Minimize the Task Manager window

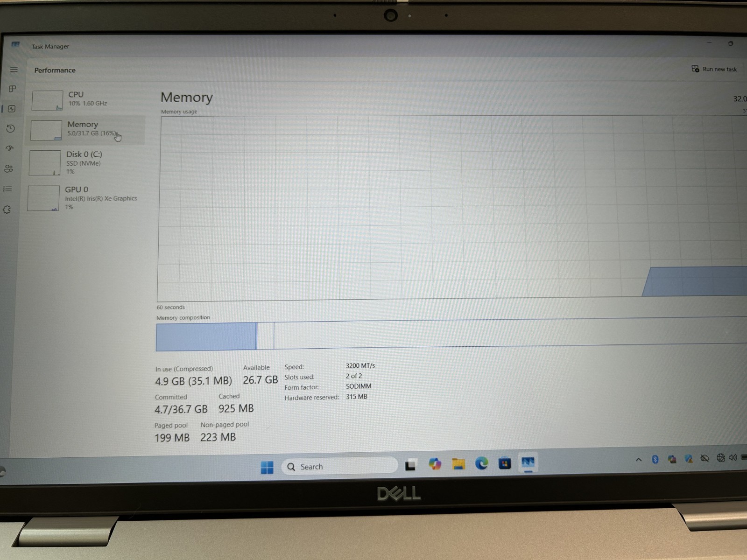click(709, 43)
